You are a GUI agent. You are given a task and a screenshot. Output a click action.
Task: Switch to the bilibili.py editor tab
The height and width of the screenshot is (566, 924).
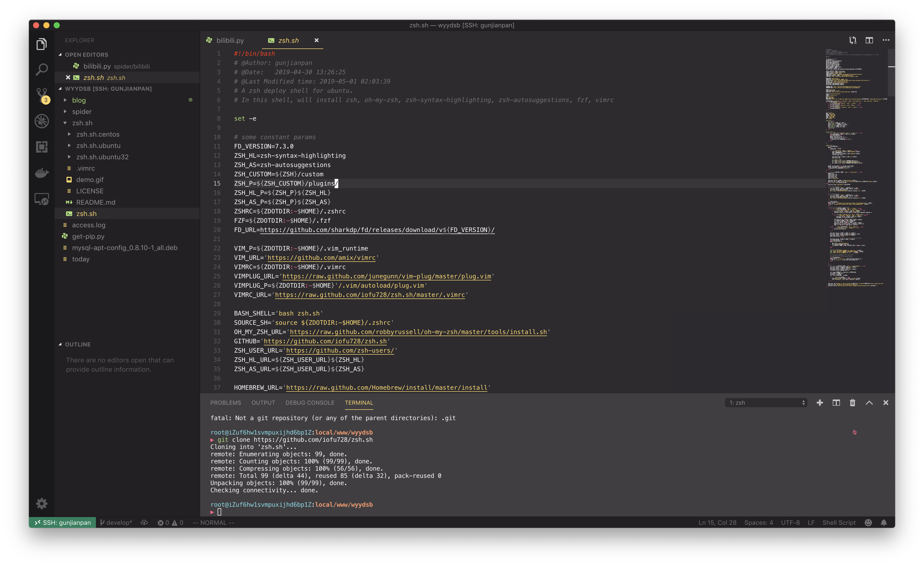pos(229,40)
